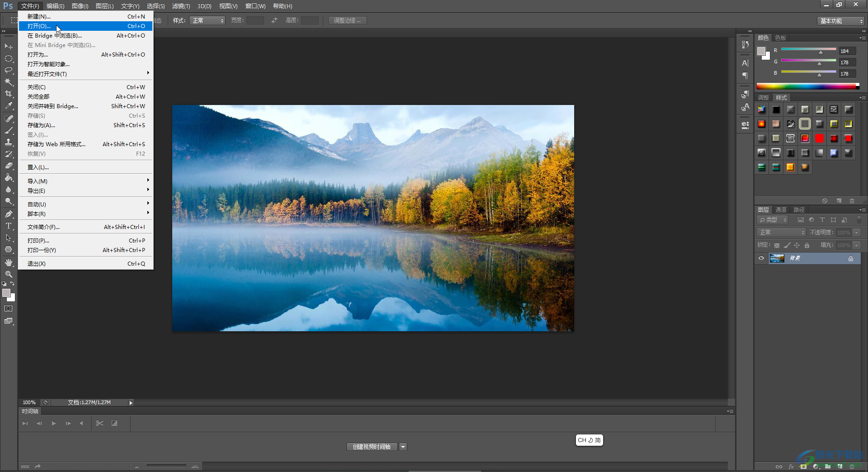Select the Eyedropper tool
The width and height of the screenshot is (868, 472).
pyautogui.click(x=9, y=106)
